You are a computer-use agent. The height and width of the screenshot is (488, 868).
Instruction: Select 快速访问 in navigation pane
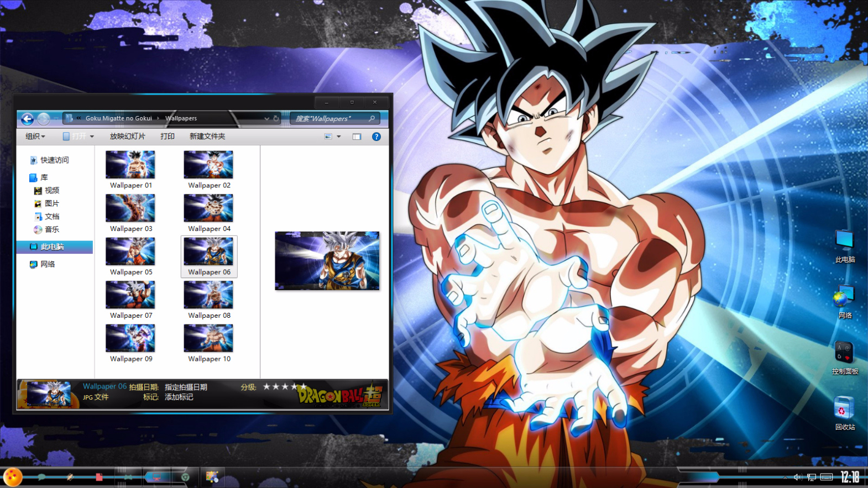click(x=50, y=160)
